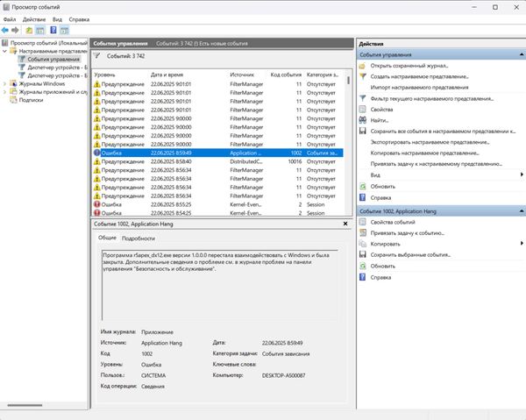
Task: Click the error icon of the Application Hang row
Action: pos(97,153)
